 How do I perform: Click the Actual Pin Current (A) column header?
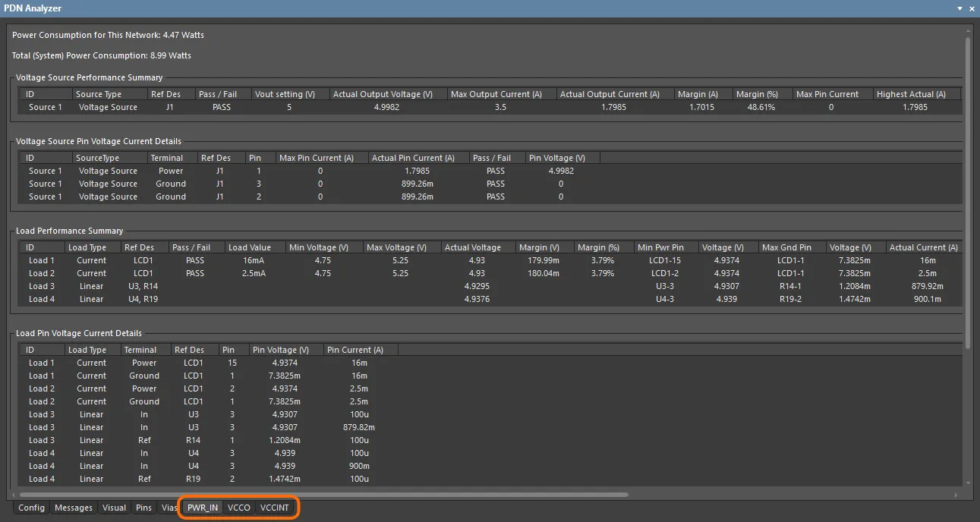[413, 158]
